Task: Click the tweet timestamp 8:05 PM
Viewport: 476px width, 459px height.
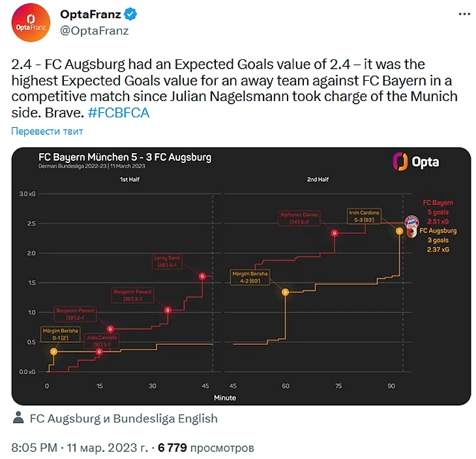Action: pyautogui.click(x=35, y=448)
